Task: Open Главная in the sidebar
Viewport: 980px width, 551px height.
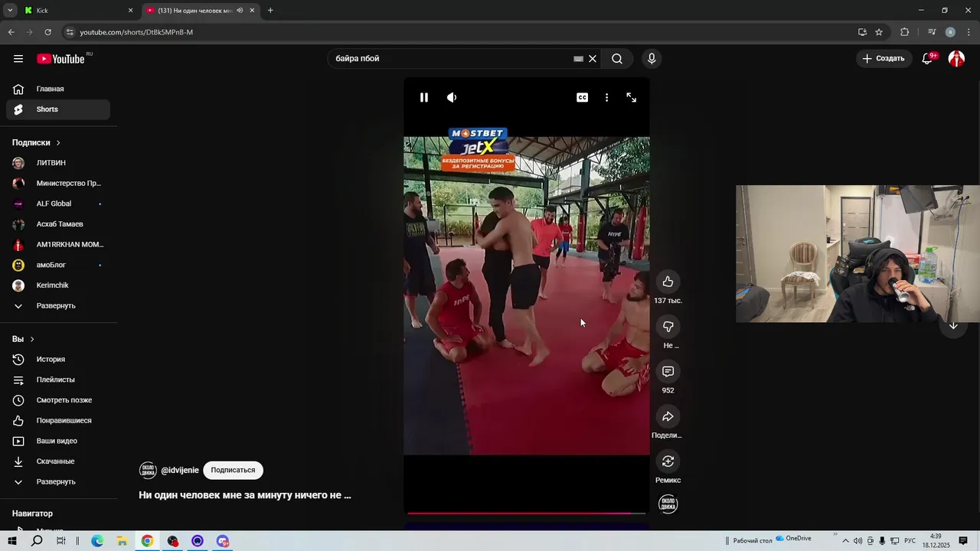Action: coord(58,89)
